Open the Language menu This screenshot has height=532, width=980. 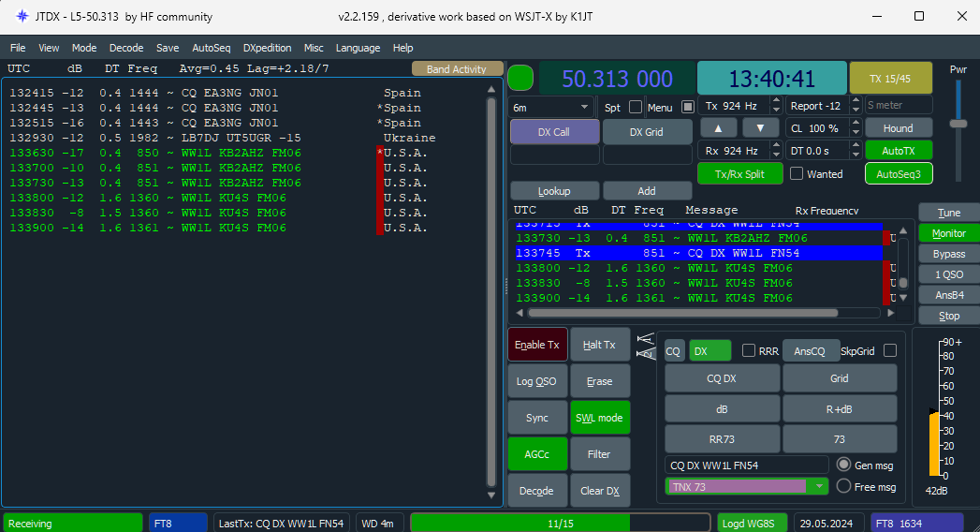tap(358, 48)
